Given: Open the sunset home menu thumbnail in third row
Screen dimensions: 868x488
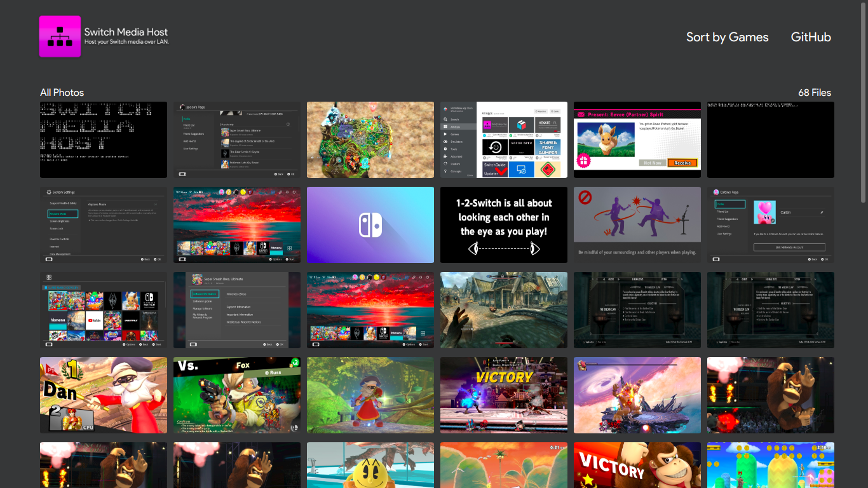Looking at the screenshot, I should point(370,310).
